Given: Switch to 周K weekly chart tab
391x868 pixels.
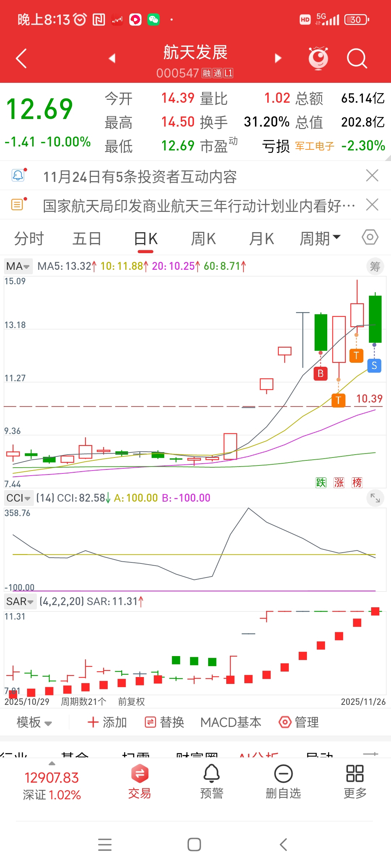Looking at the screenshot, I should click(203, 239).
